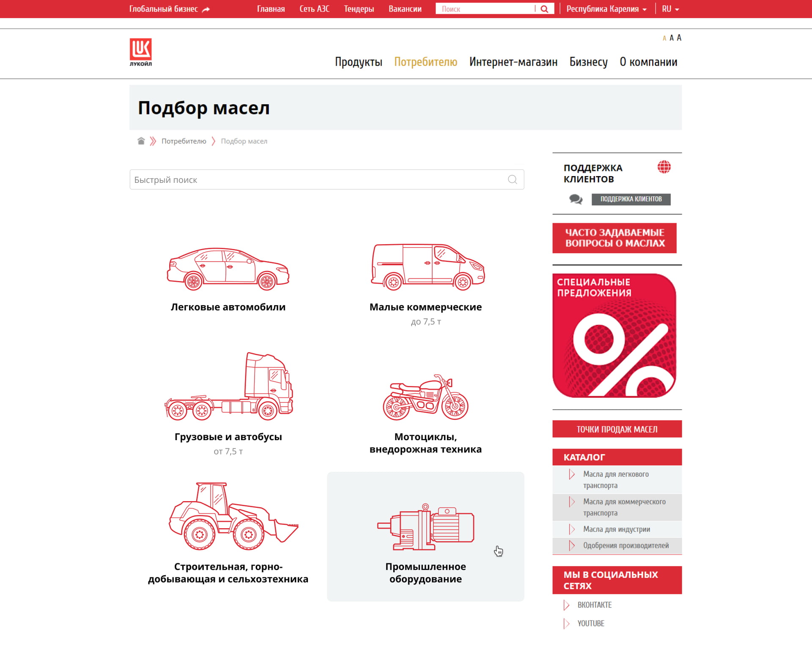Click the Точки продаж масел button
The height and width of the screenshot is (656, 812).
coord(617,429)
